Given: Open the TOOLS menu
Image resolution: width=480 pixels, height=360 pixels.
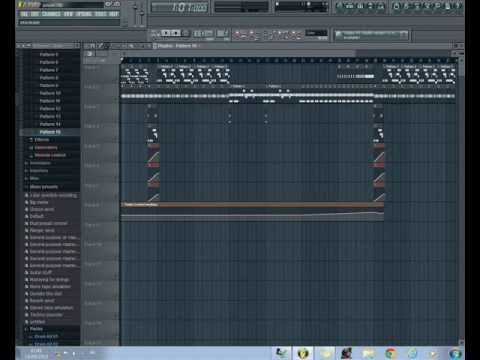Looking at the screenshot, I should pyautogui.click(x=101, y=14).
